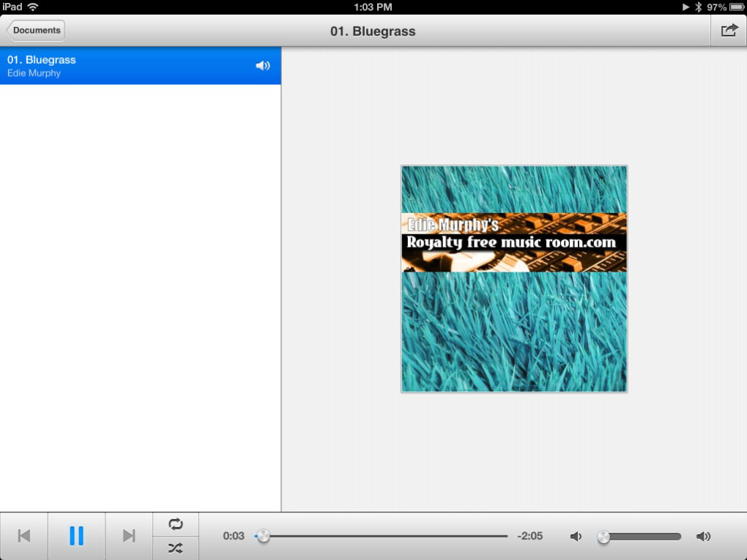Click the now-playing speaker icon in track row
The width and height of the screenshot is (747, 560).
pyautogui.click(x=262, y=66)
